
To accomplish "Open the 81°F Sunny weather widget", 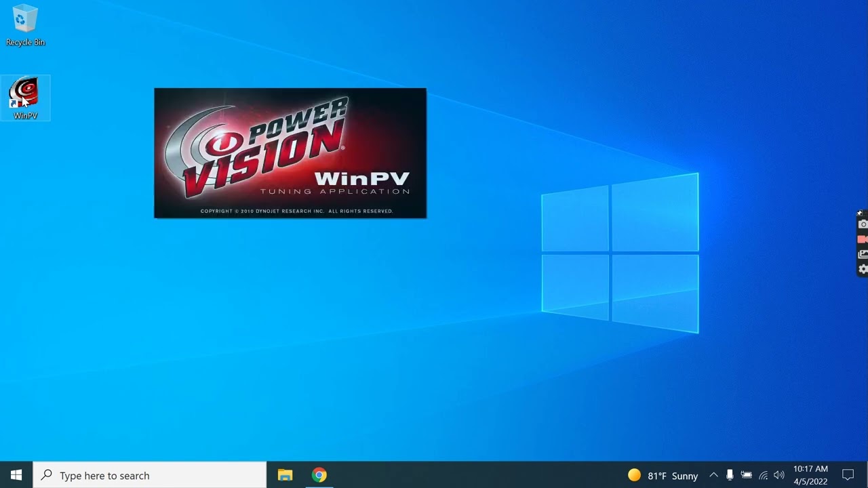I will [x=663, y=476].
